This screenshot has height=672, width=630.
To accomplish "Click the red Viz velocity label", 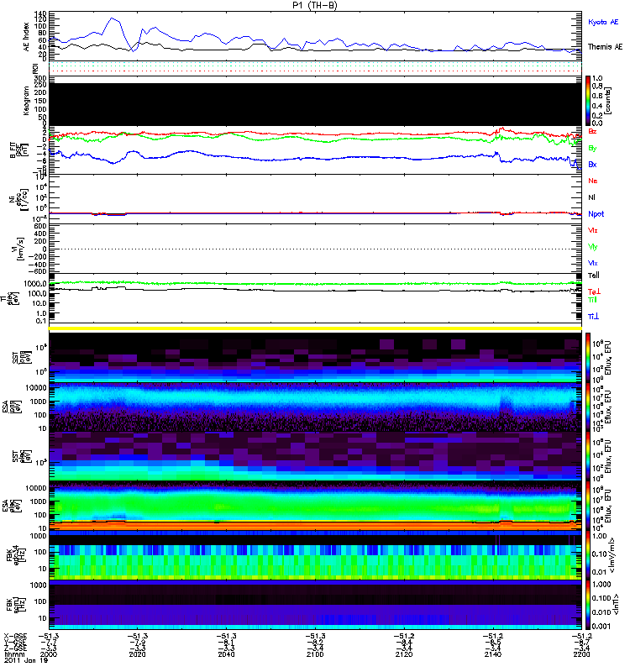I will click(x=593, y=230).
